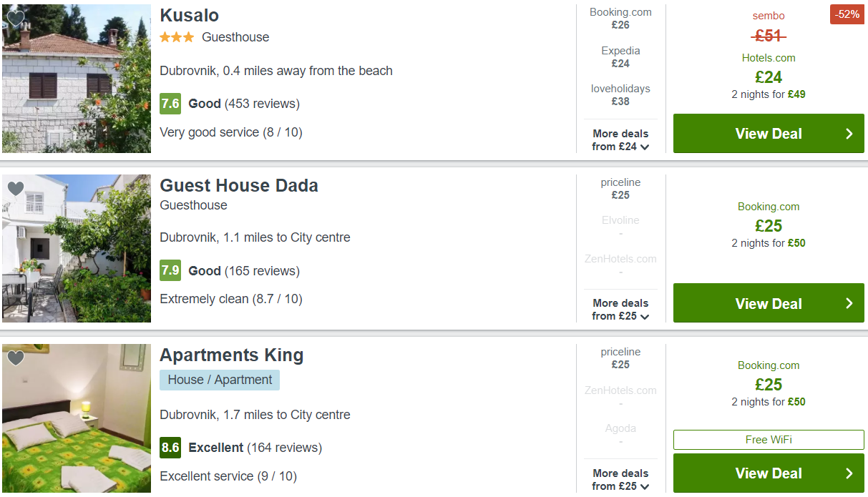Viewport: 868px width, 497px height.
Task: Expand More deals from £24 for Kusalo
Action: tap(620, 139)
